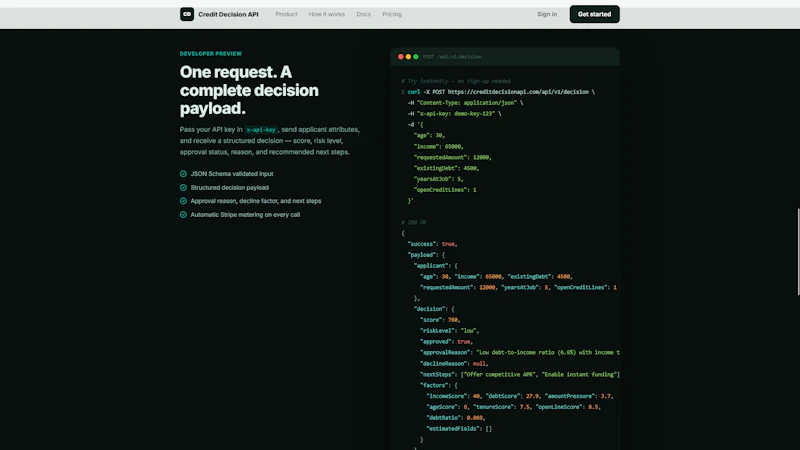Click the "riskLevel": "low" line
Viewport: 800px width, 450px height.
[449, 331]
